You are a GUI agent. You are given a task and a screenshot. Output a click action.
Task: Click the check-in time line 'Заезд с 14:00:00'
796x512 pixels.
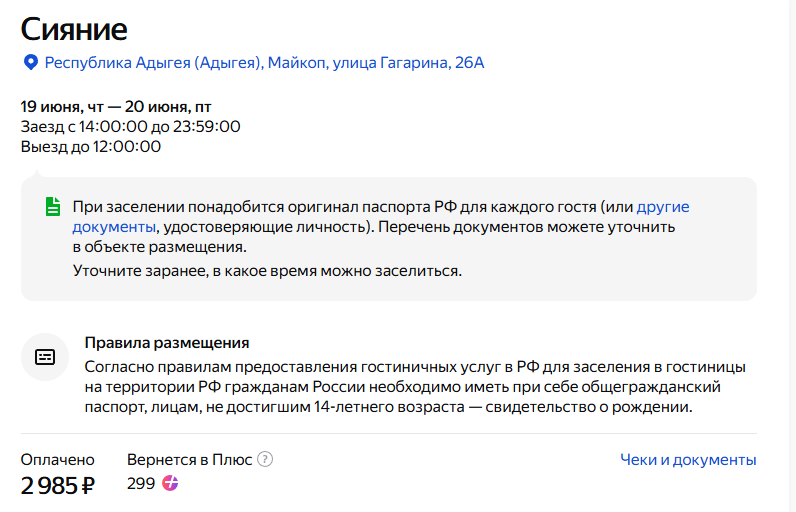pos(130,127)
